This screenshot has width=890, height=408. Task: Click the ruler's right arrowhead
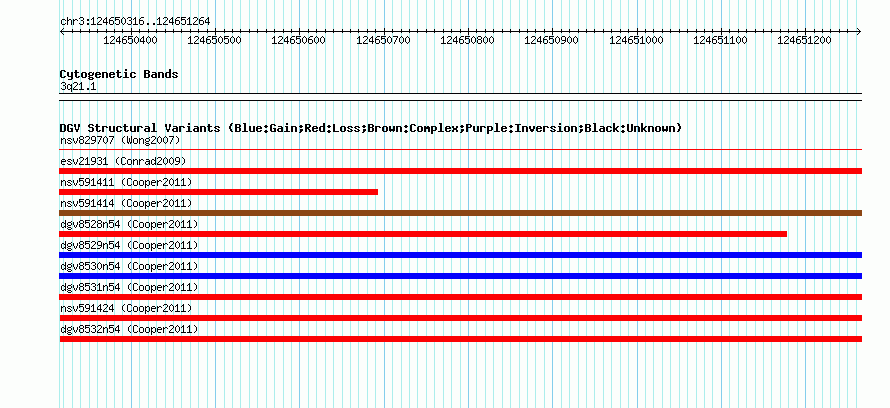point(859,31)
